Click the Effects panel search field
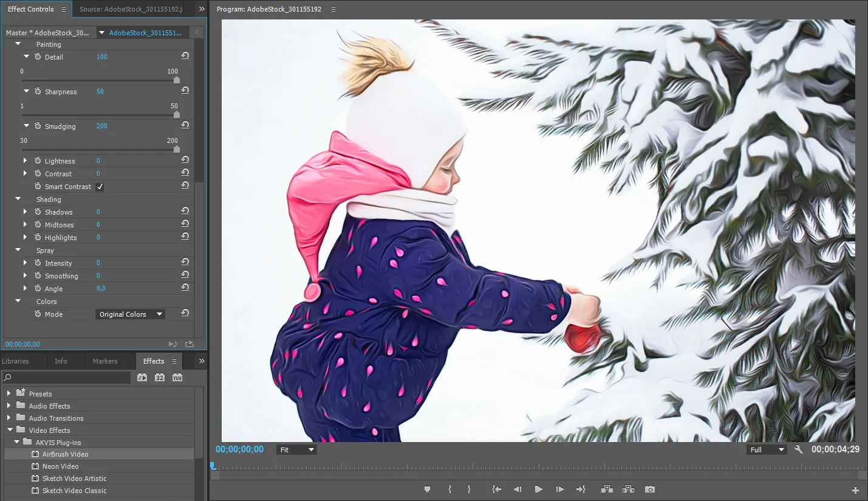Image resolution: width=868 pixels, height=501 pixels. click(67, 378)
